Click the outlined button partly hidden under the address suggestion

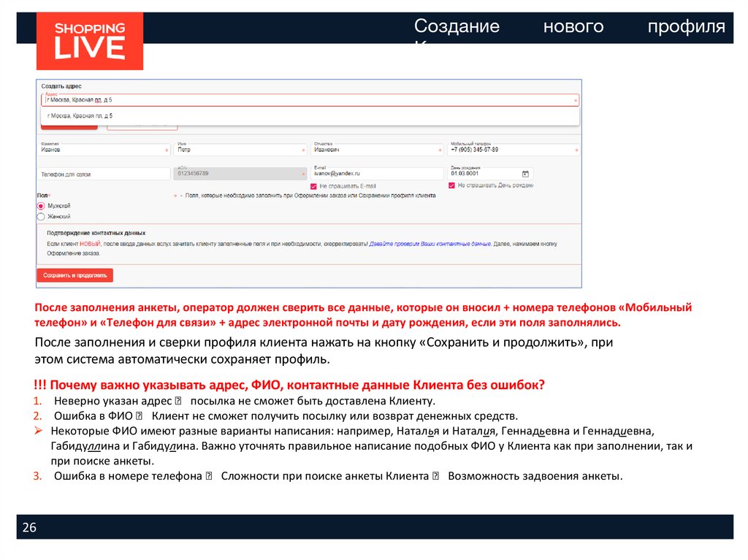click(x=142, y=127)
